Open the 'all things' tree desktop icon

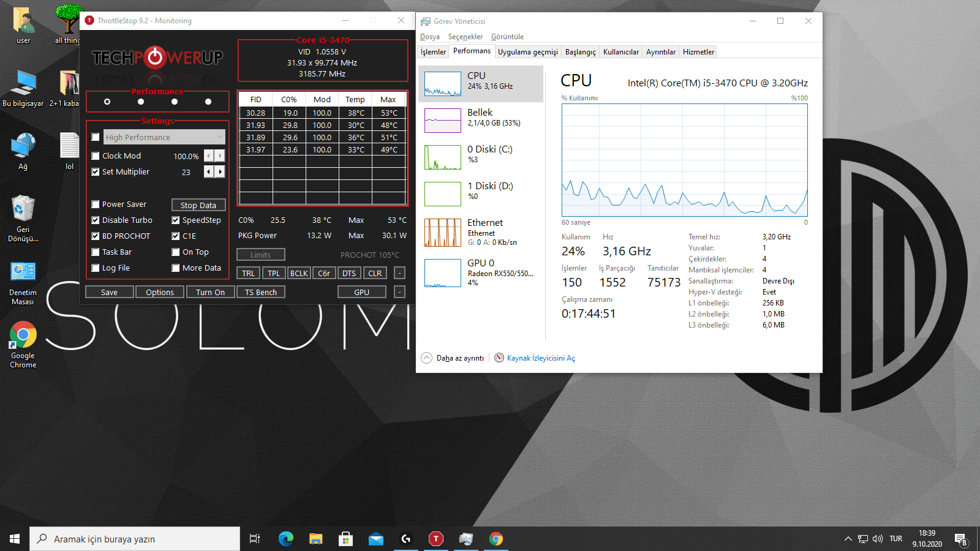click(67, 25)
